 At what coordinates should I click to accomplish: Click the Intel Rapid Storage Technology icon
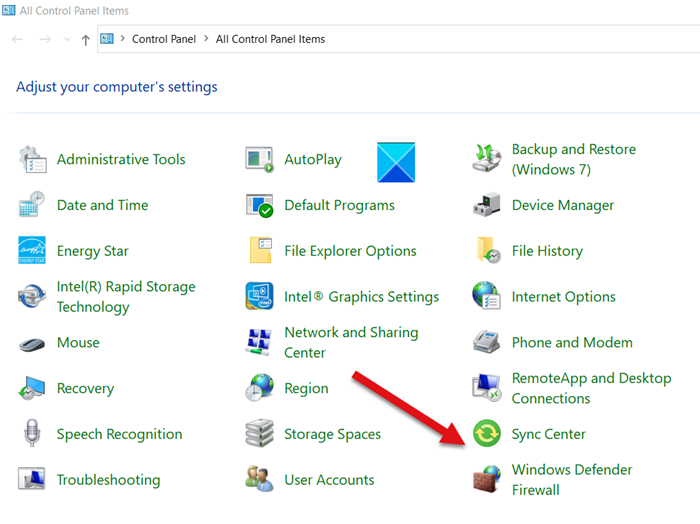click(32, 296)
